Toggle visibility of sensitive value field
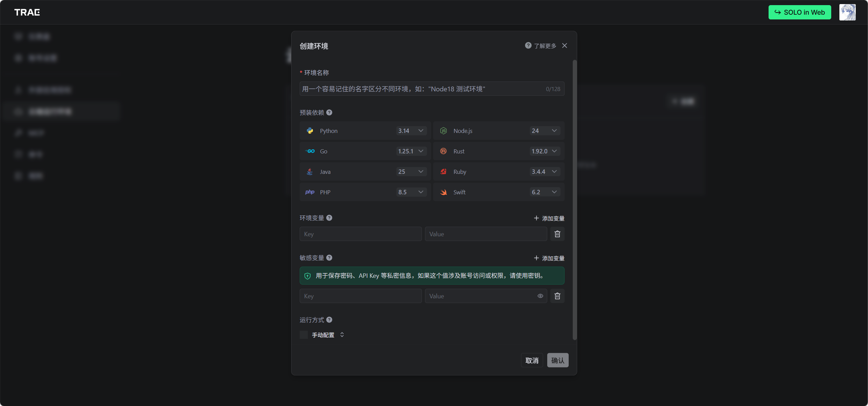Viewport: 868px width, 406px height. point(540,296)
